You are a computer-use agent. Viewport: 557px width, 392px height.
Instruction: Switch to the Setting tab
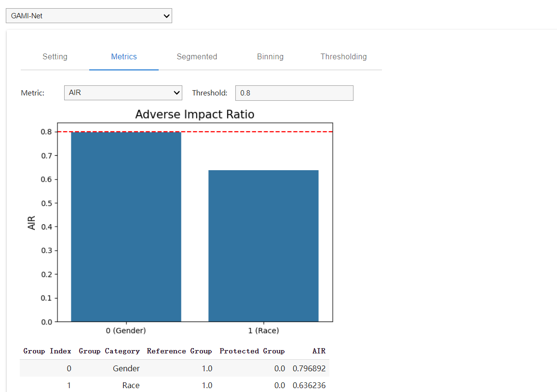pyautogui.click(x=55, y=57)
